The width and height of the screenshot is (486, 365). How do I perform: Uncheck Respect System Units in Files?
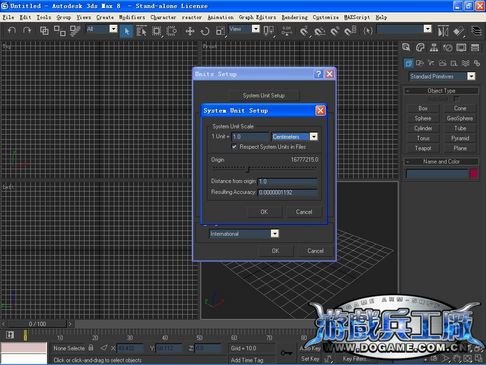[x=234, y=147]
